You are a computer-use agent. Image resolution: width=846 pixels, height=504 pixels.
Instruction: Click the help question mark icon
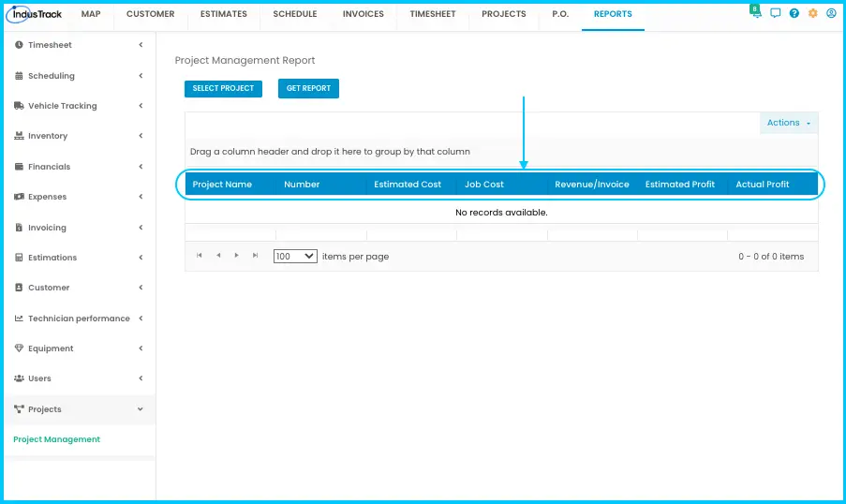pyautogui.click(x=794, y=13)
